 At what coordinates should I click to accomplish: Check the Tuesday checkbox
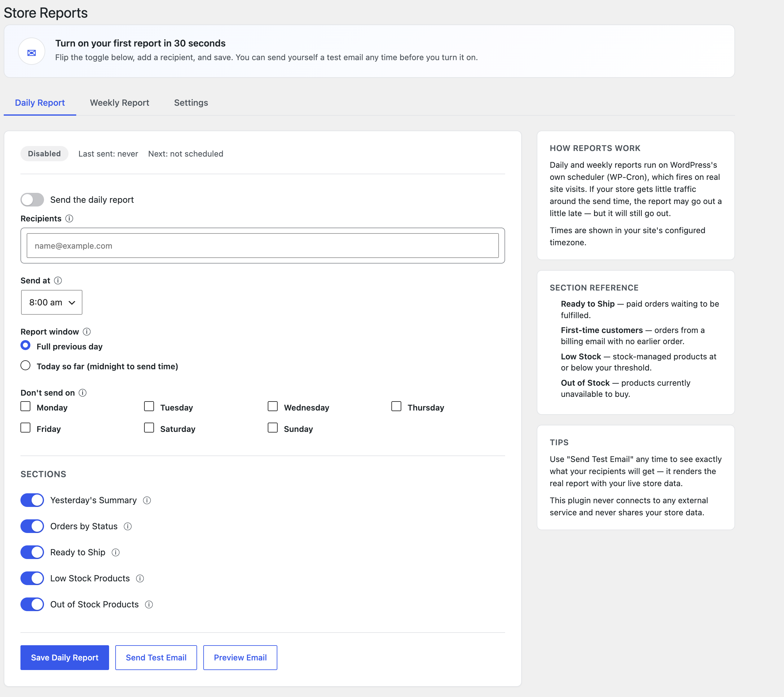click(x=149, y=406)
